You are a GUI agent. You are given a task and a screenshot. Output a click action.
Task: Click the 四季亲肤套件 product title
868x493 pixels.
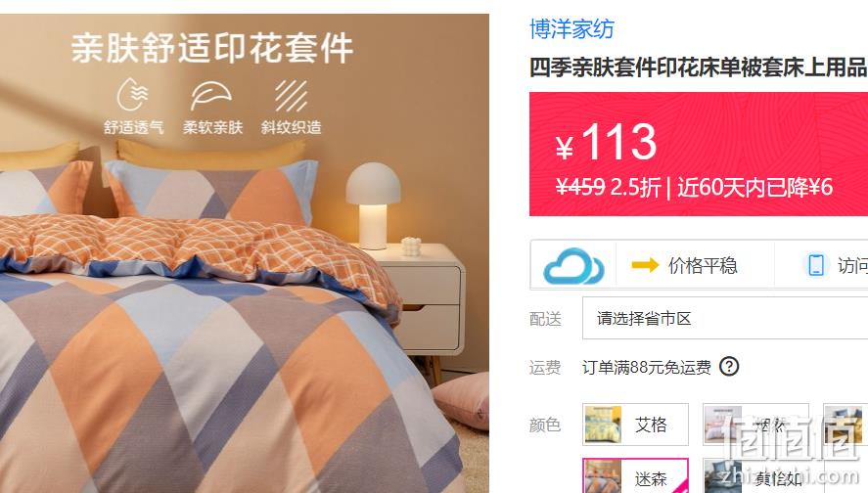coord(699,67)
